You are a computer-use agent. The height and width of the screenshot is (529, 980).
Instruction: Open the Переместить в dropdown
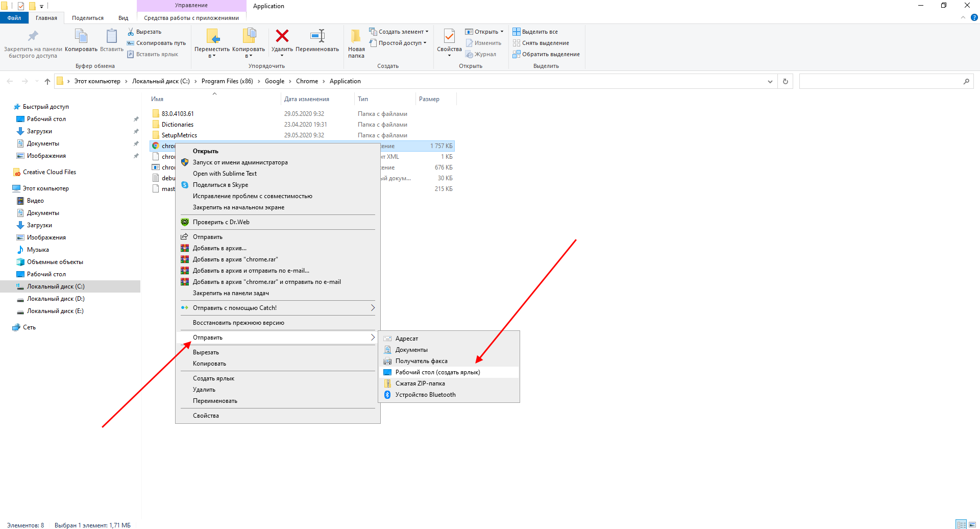point(212,53)
